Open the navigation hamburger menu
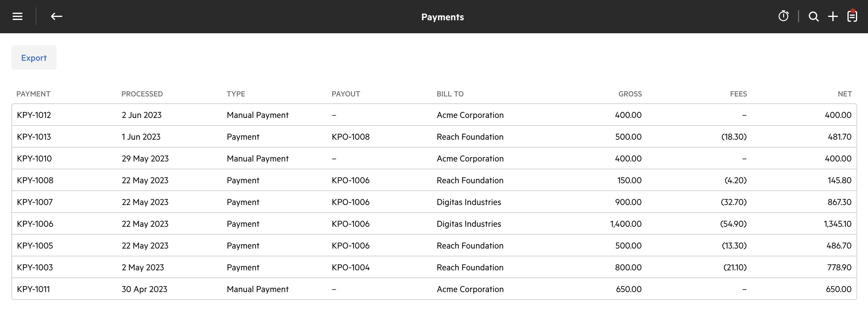 (17, 16)
